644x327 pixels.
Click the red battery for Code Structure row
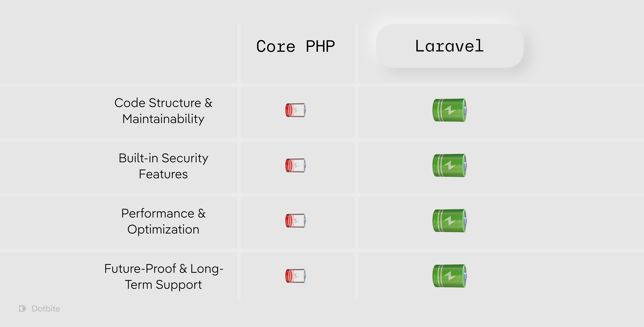(296, 110)
